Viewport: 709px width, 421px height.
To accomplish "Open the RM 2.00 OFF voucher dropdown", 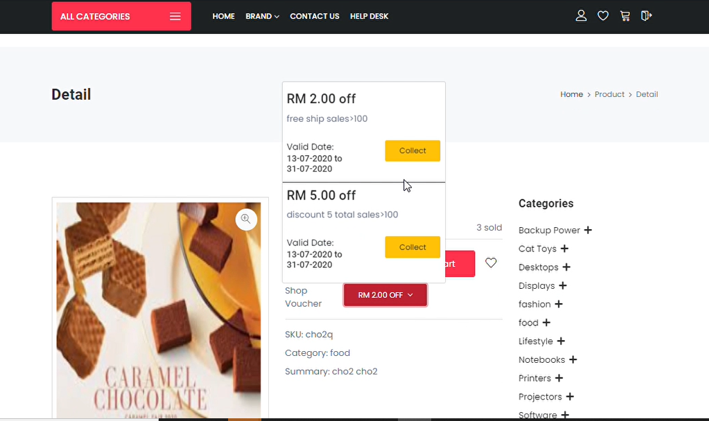I will tap(385, 295).
